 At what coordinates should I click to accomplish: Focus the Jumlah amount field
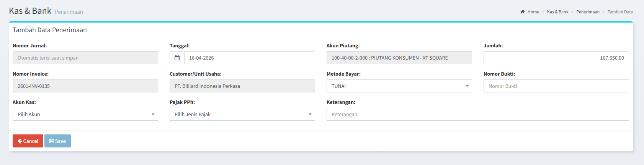pyautogui.click(x=556, y=58)
